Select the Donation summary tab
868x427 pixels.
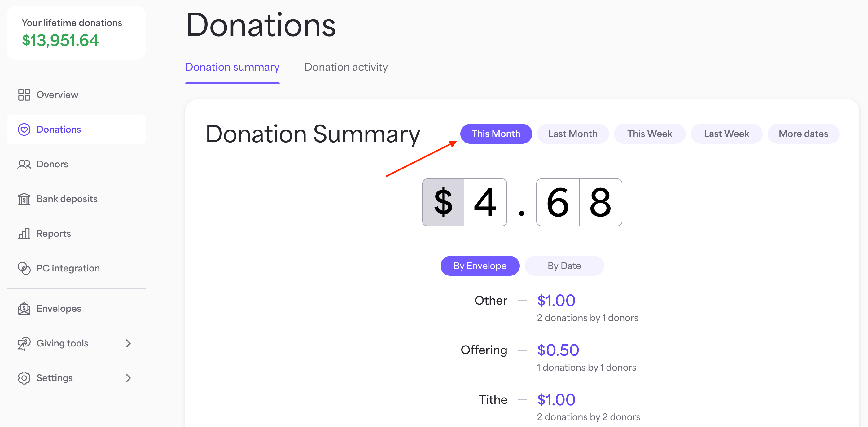[232, 67]
